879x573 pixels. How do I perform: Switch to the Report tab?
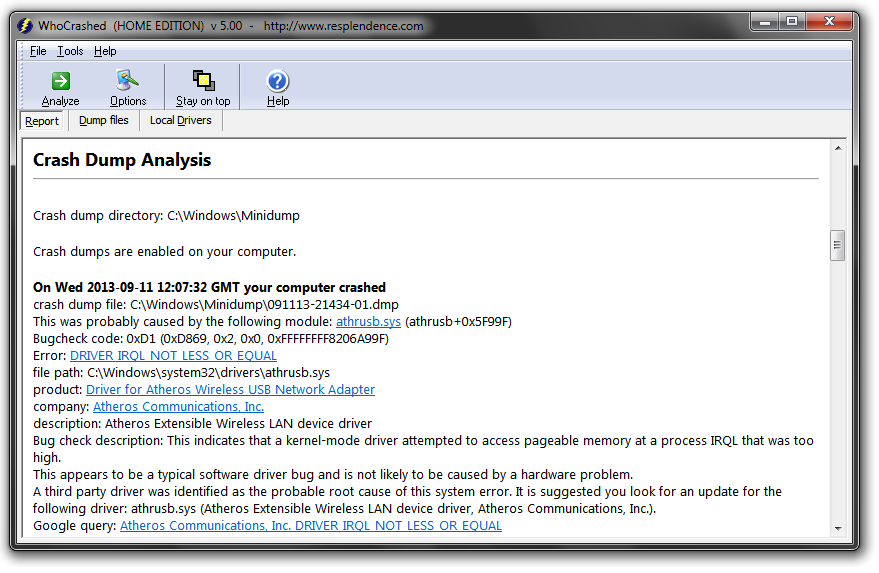[41, 121]
